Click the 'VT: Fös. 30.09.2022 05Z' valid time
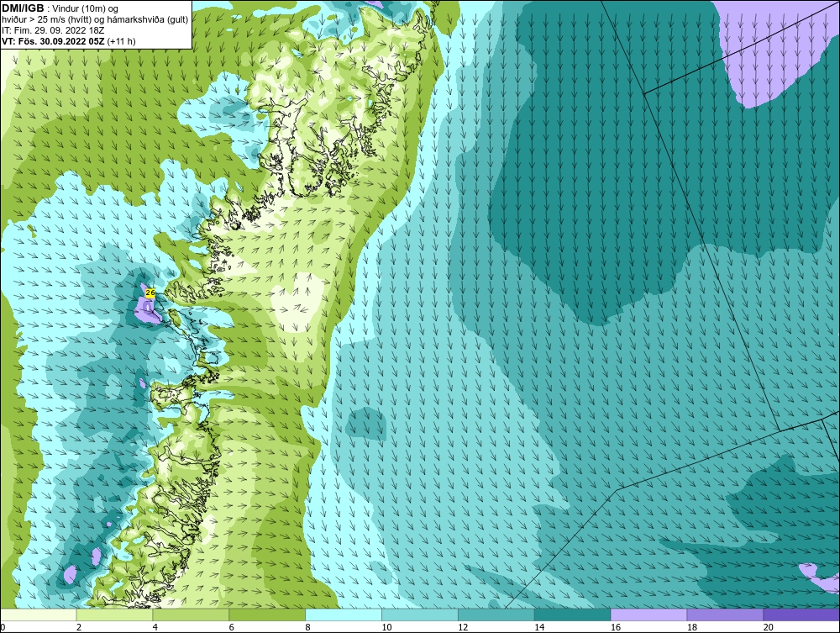840x633 pixels. 54,41
